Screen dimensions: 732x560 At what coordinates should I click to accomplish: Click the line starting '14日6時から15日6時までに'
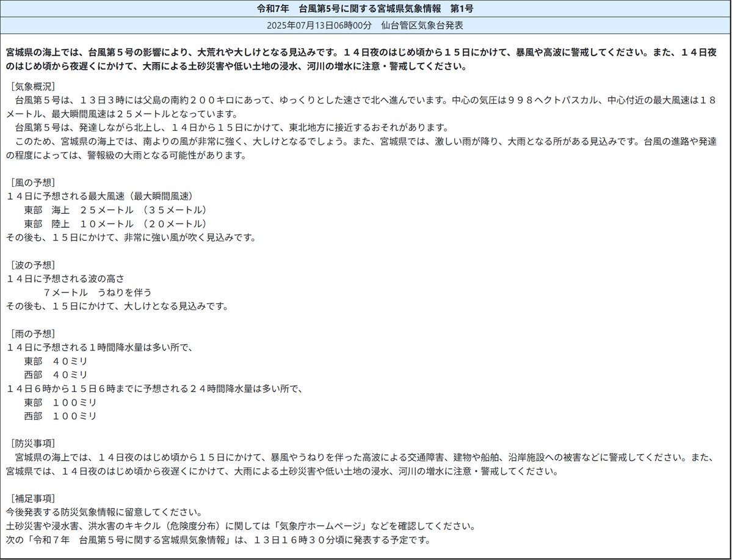(x=155, y=388)
